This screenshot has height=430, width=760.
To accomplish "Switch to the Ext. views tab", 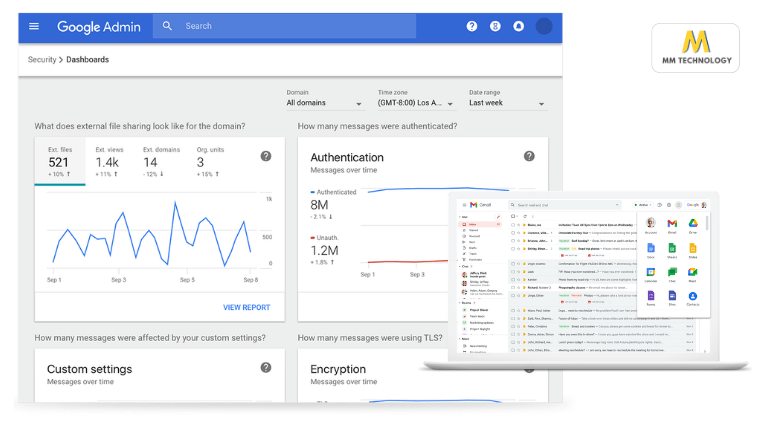I will point(109,161).
